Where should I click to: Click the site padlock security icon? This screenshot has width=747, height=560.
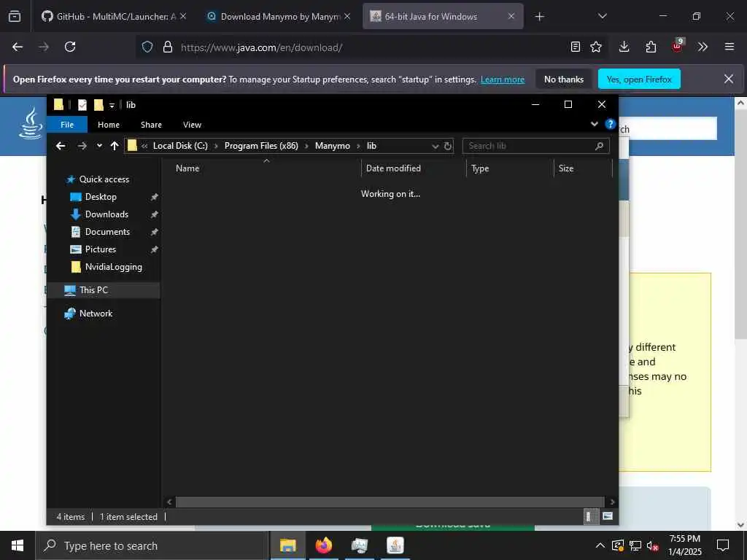tap(168, 47)
